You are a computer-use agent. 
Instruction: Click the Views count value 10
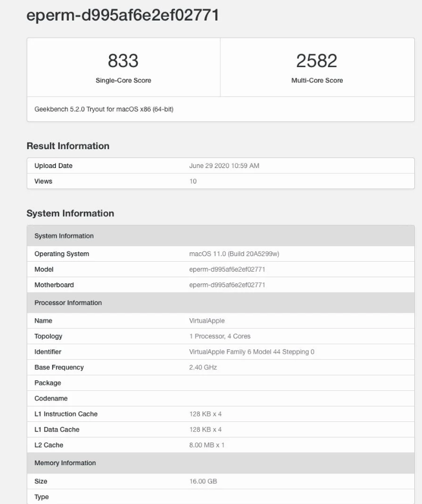click(x=193, y=181)
